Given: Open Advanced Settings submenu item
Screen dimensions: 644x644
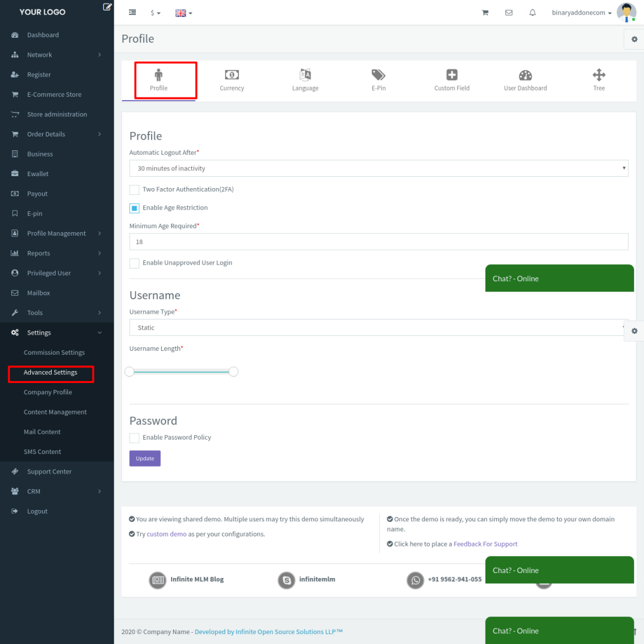Looking at the screenshot, I should [50, 372].
